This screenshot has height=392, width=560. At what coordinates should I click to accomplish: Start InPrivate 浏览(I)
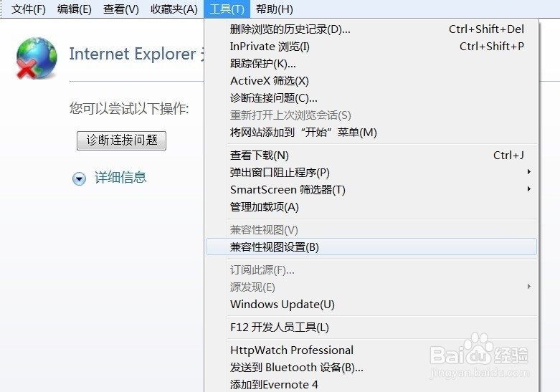point(371,47)
